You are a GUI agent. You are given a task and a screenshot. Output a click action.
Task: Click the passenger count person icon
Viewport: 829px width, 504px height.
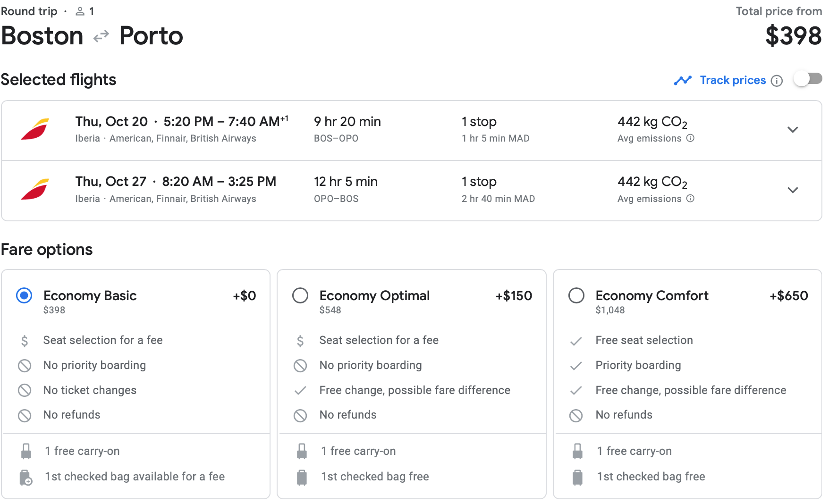(80, 11)
